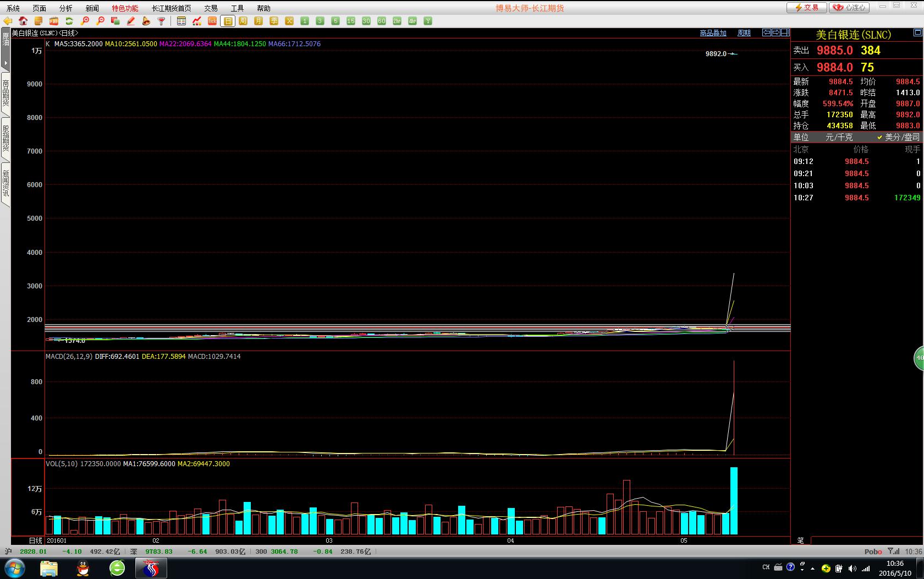Select the weekly (周) K-line period
The width and height of the screenshot is (924, 579).
pos(243,21)
